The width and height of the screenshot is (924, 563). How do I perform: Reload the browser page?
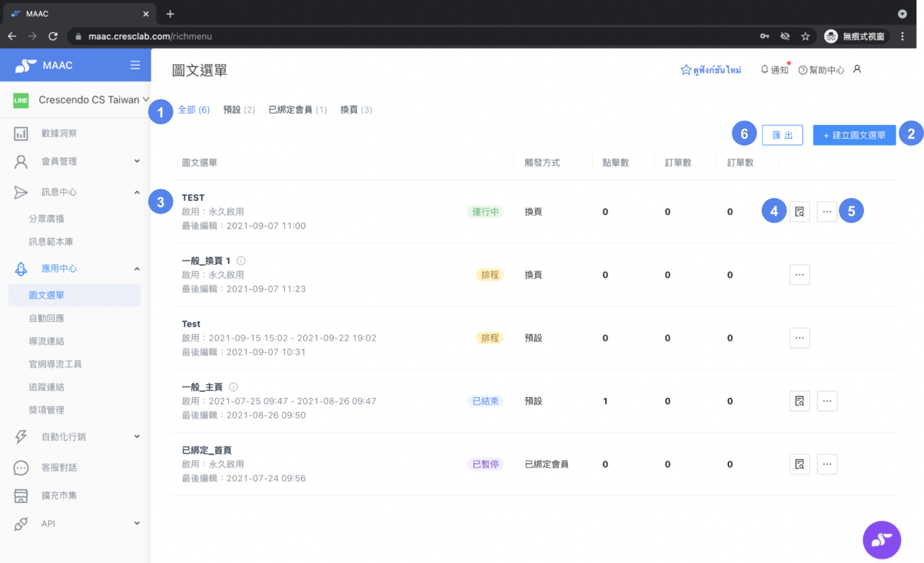(x=53, y=36)
